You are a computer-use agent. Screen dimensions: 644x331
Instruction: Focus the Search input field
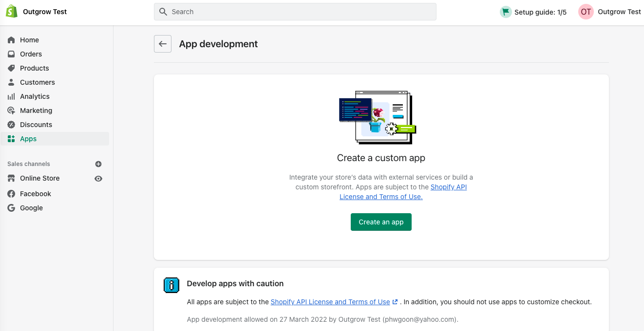pyautogui.click(x=295, y=12)
